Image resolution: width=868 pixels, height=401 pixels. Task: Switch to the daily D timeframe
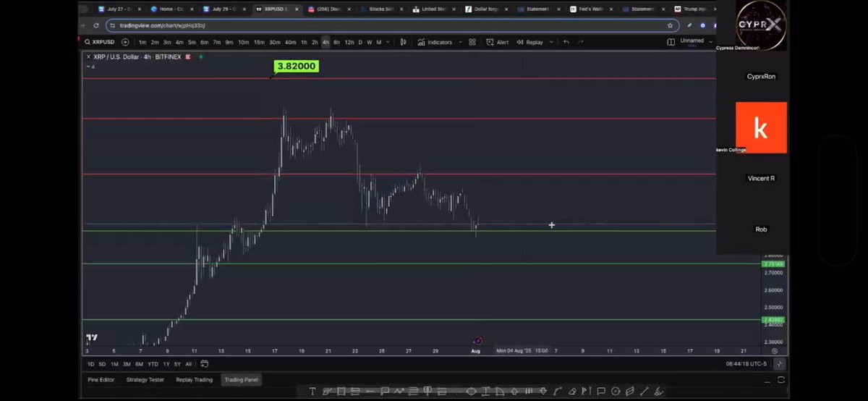tap(360, 42)
